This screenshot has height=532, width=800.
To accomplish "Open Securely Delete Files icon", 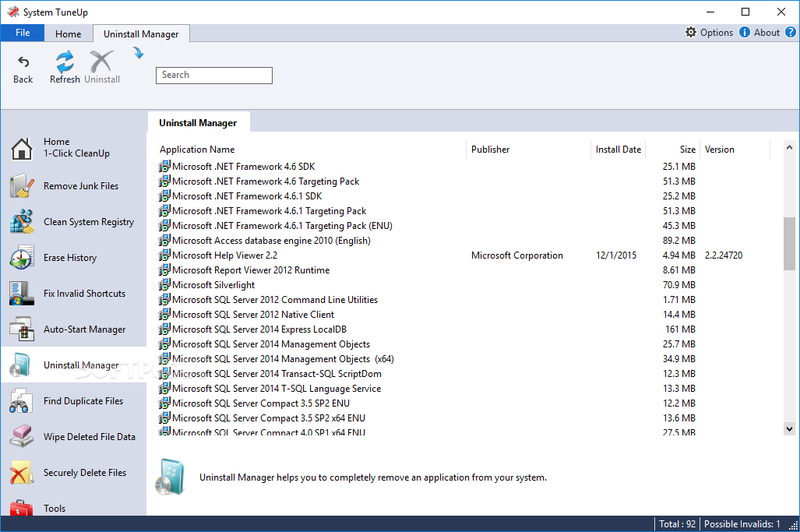I will pyautogui.click(x=22, y=472).
